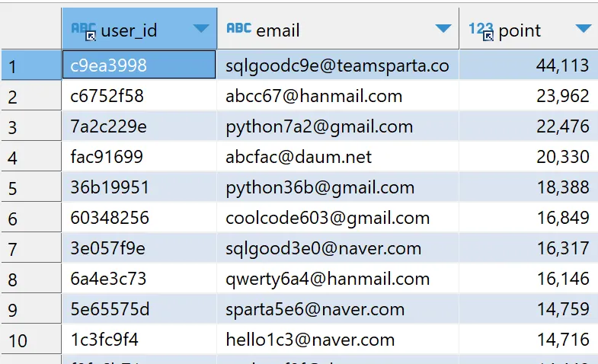Click the cell 60348256
This screenshot has width=598, height=364.
139,218
